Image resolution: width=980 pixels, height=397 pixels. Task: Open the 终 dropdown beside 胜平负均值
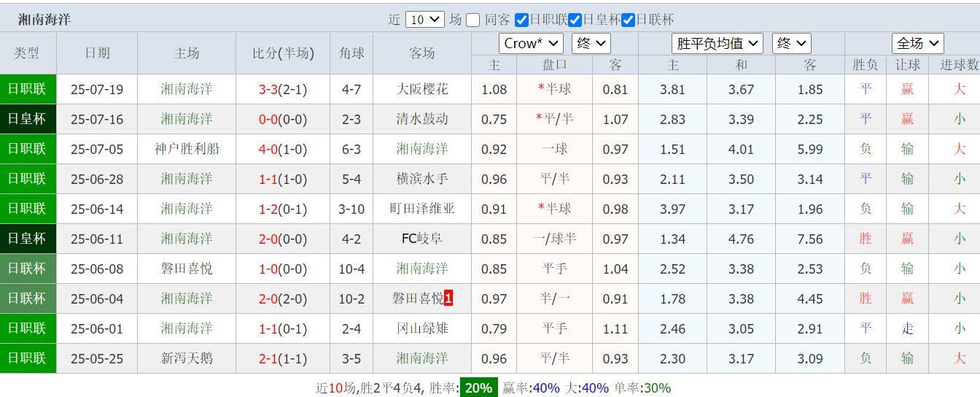point(791,43)
